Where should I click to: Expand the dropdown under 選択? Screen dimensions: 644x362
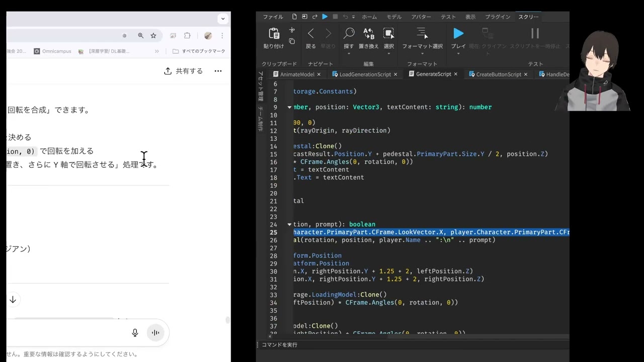point(388,54)
